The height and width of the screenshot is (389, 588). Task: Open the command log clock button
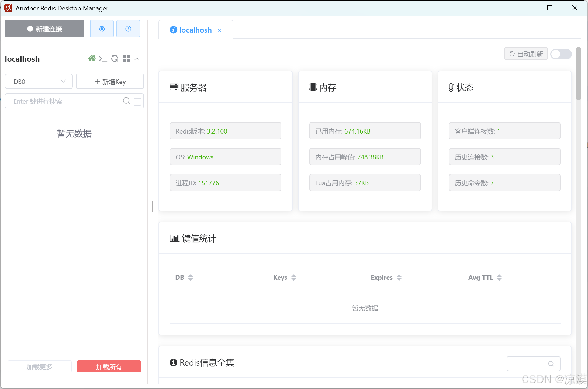click(128, 29)
